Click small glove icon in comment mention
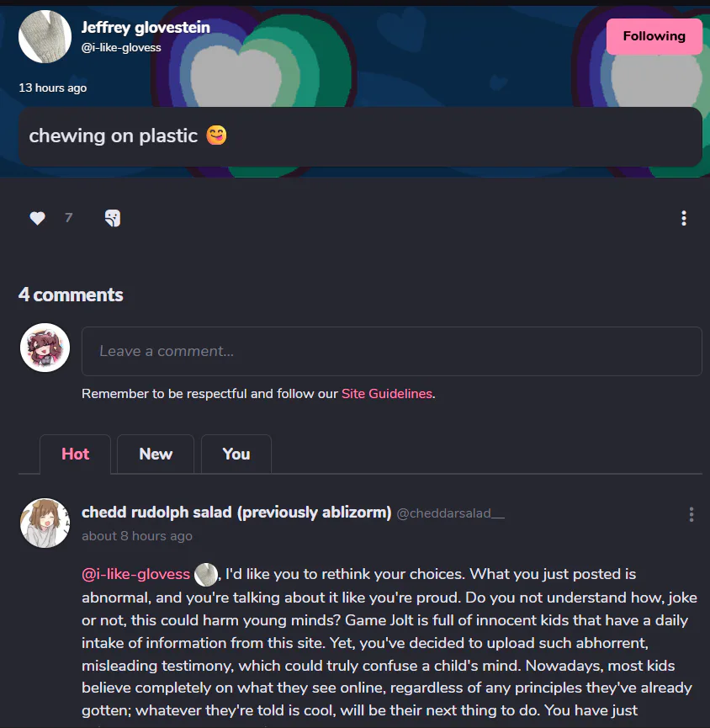Screen dimensions: 710x728 205,575
